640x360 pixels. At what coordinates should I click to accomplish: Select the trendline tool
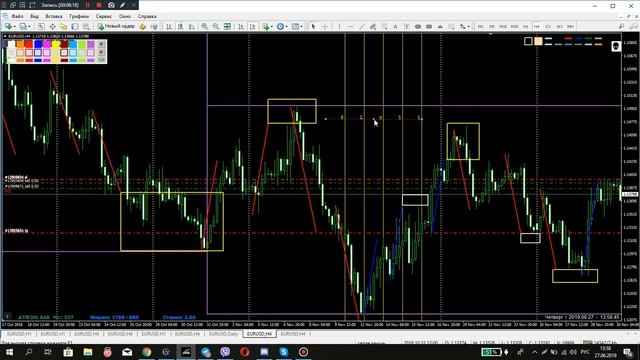362,26
